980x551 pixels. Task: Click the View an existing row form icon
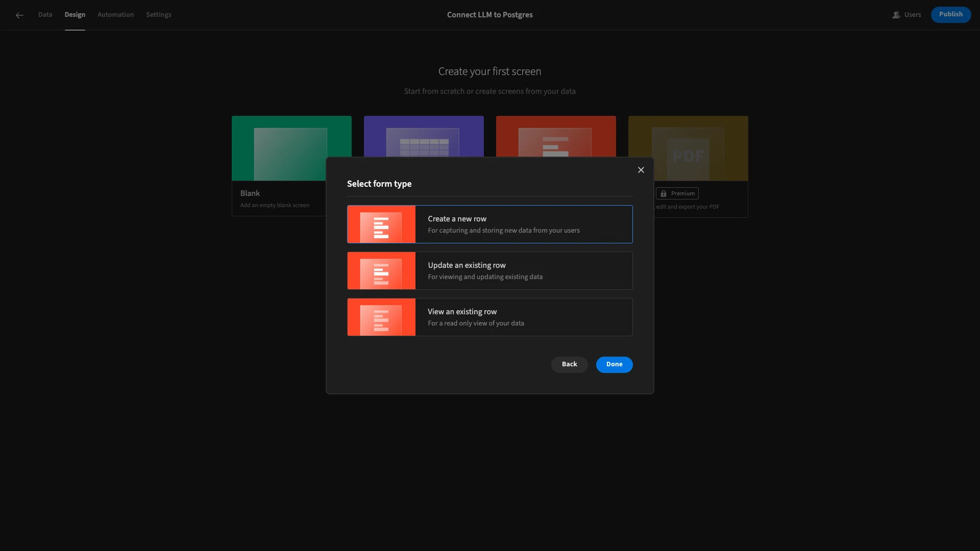381,317
